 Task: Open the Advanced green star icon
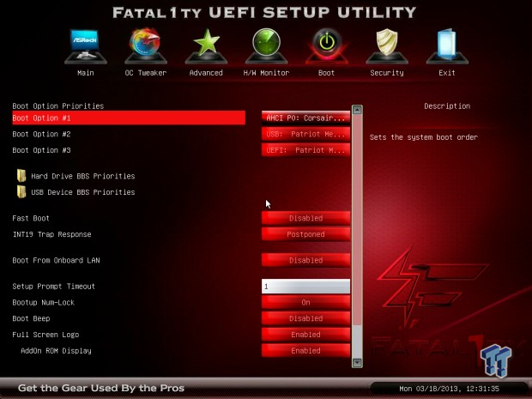(x=206, y=46)
